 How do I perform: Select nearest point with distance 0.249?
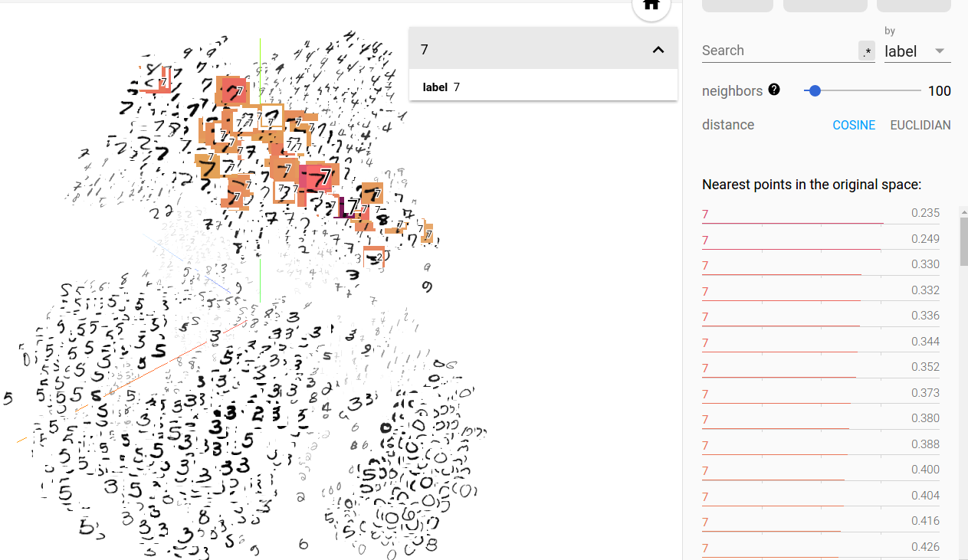[x=820, y=241]
